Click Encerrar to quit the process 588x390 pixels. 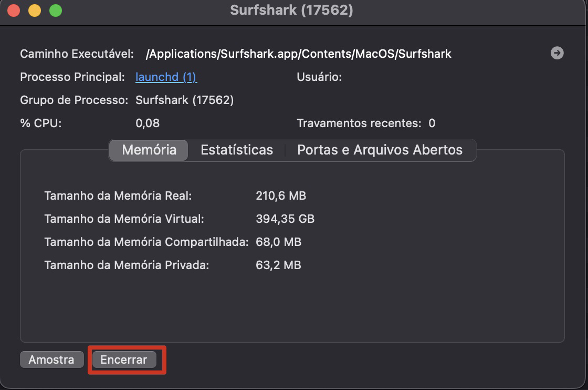(124, 360)
